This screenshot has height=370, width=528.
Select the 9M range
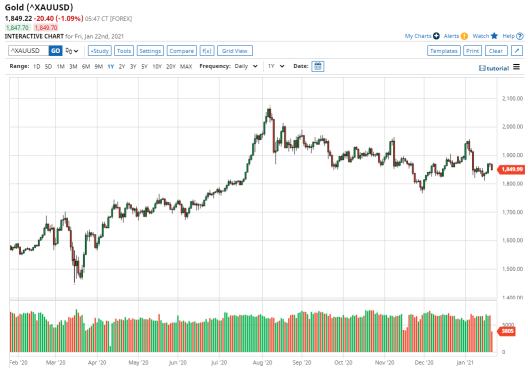coord(99,67)
